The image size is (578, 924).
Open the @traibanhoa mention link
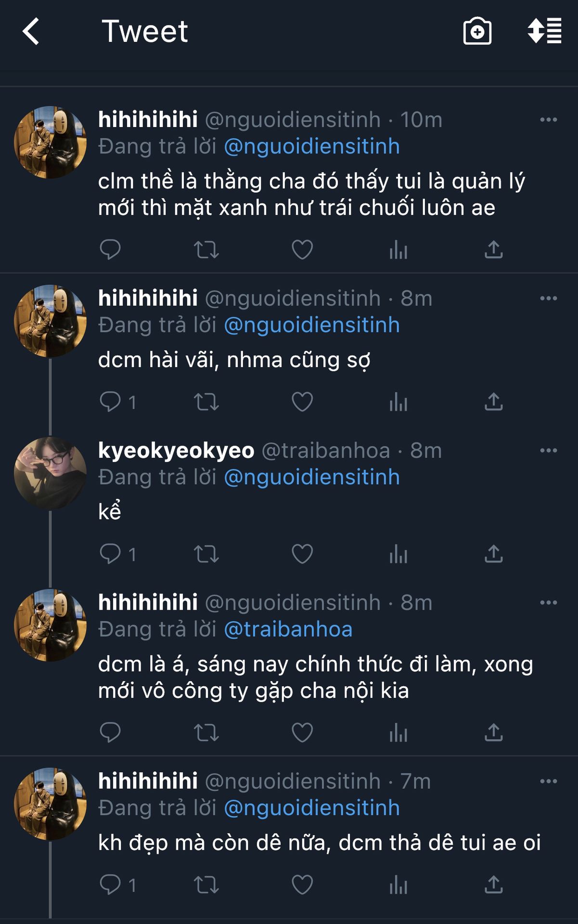tap(288, 629)
